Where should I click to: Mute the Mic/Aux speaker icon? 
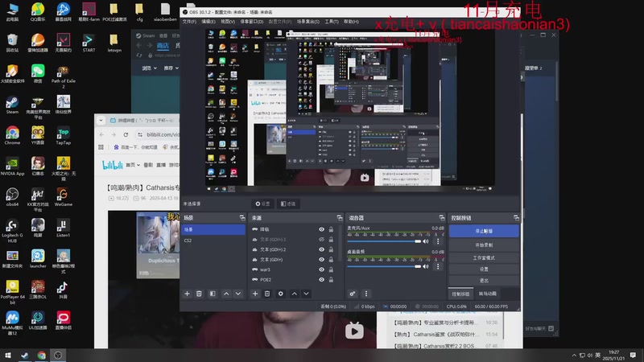426,241
